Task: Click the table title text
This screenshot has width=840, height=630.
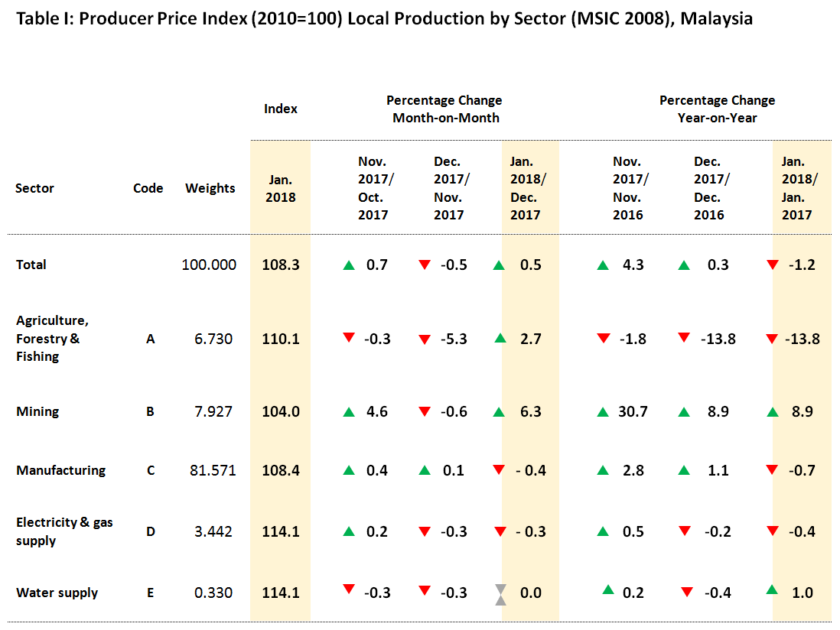Action: [x=384, y=19]
